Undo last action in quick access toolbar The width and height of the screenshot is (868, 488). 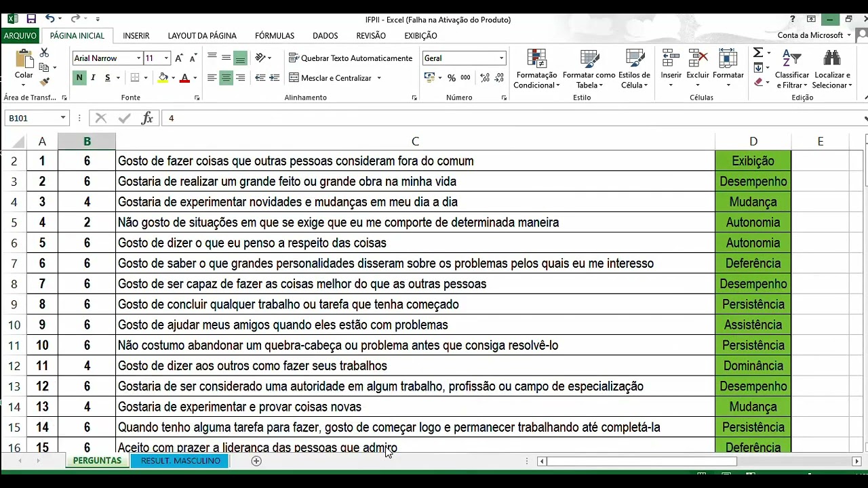[50, 19]
